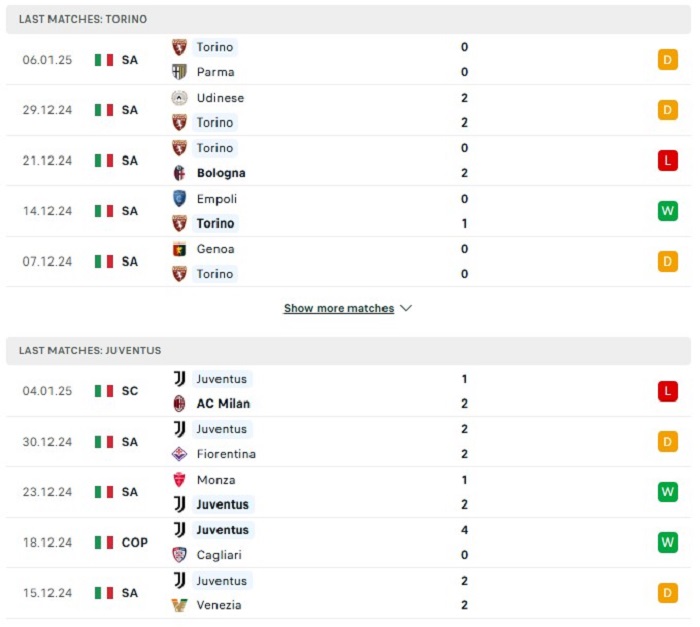This screenshot has width=700, height=627.
Task: Open the Last Matches: Juventus section header
Action: [x=348, y=351]
